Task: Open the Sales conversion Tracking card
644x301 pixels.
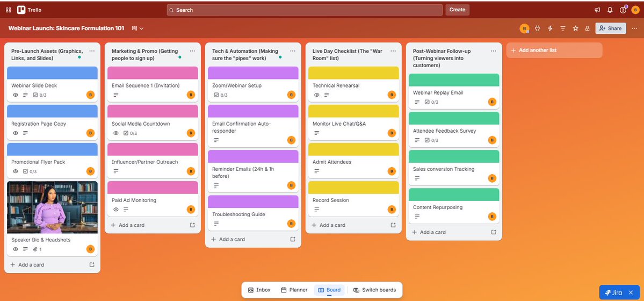Action: click(x=454, y=168)
